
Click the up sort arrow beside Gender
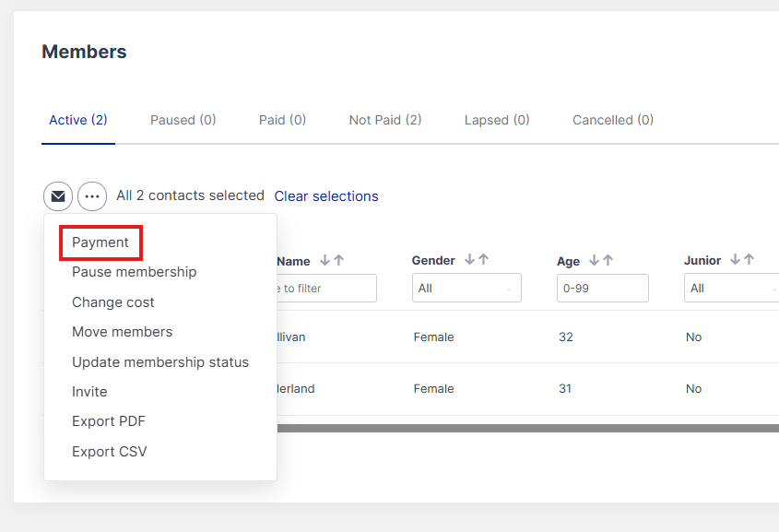tap(484, 260)
